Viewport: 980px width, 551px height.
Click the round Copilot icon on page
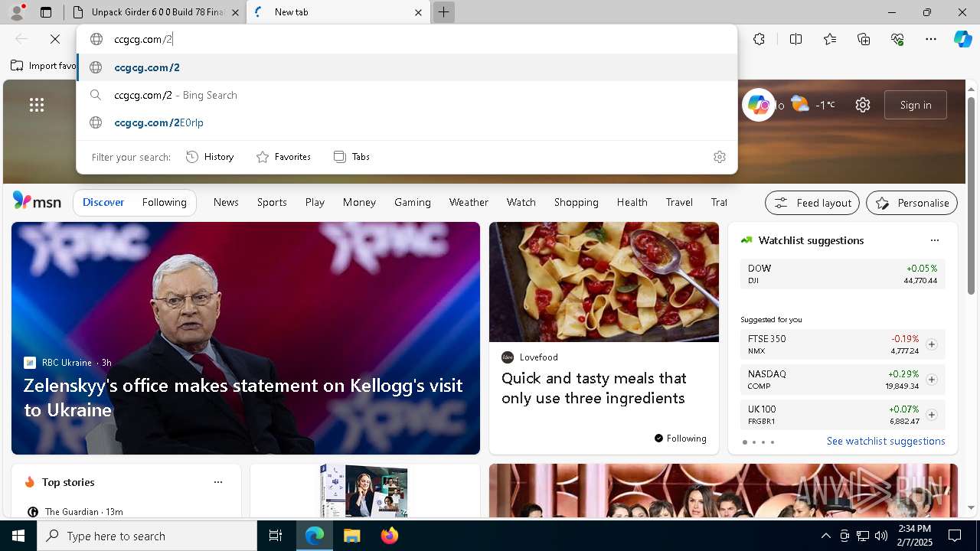pyautogui.click(x=758, y=105)
